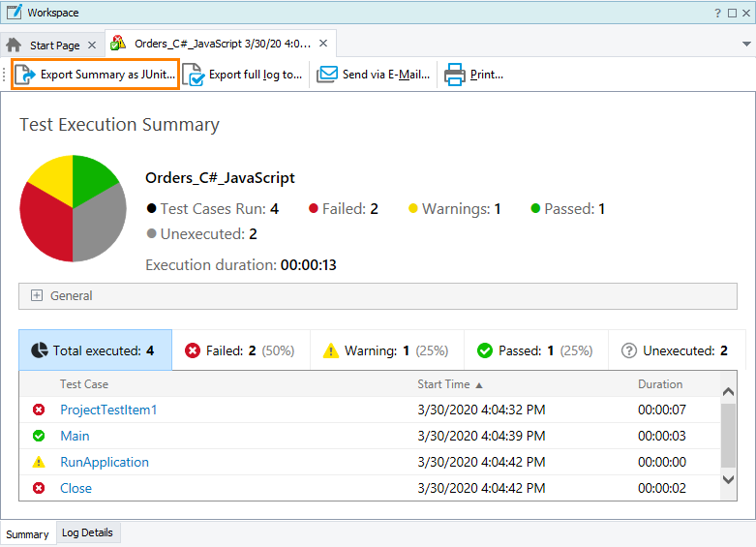Filter by Failed test cases
756x547 pixels.
241,350
